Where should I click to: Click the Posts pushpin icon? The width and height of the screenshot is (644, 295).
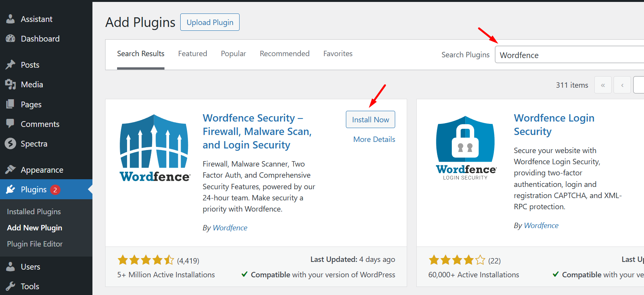tap(11, 65)
